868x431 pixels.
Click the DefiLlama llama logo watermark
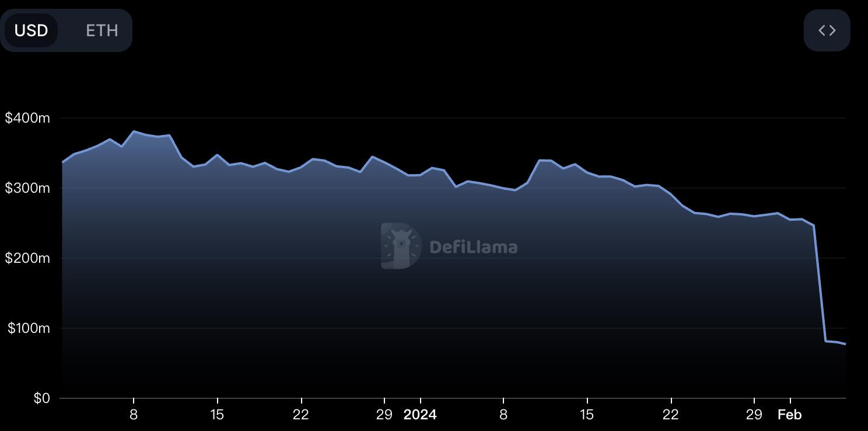tap(401, 246)
